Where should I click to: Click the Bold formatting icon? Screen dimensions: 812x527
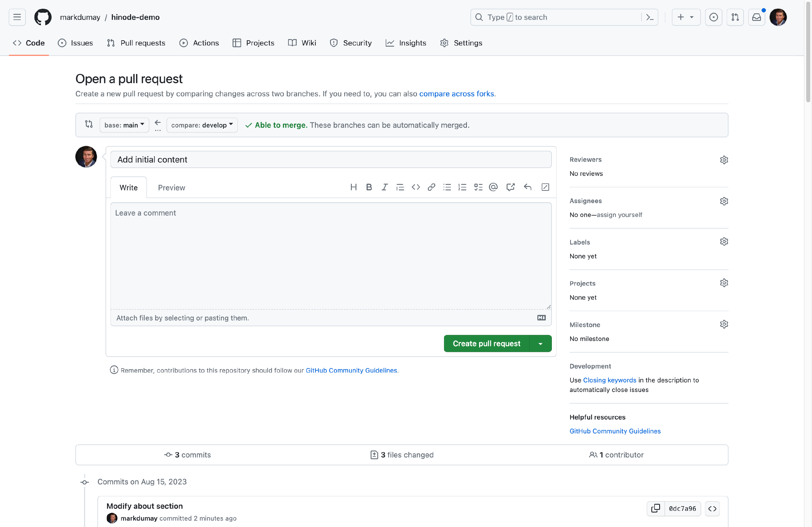tap(369, 187)
